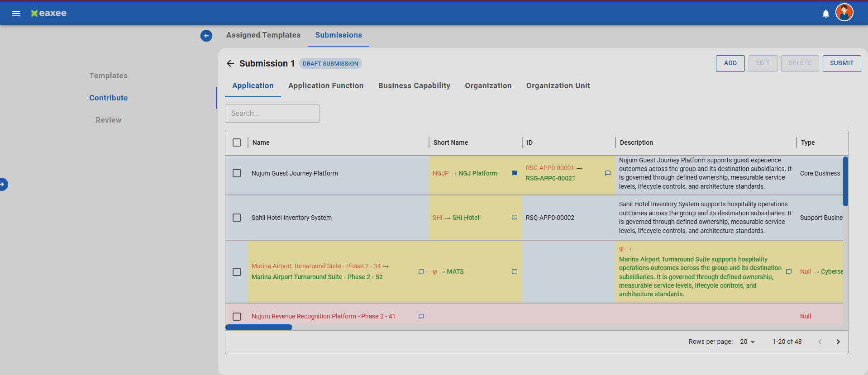Open comment icon next to MATS short name

pyautogui.click(x=514, y=272)
